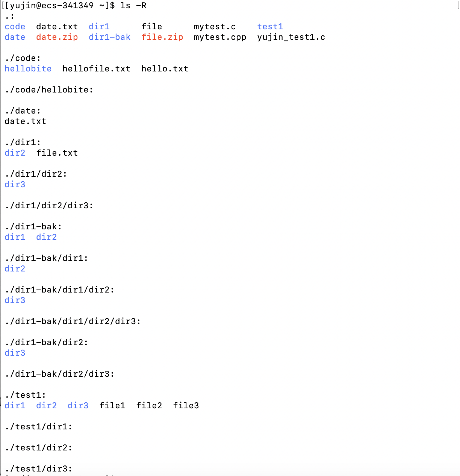This screenshot has height=476, width=460.
Task: Click the 'file1' entry under test1
Action: point(112,406)
